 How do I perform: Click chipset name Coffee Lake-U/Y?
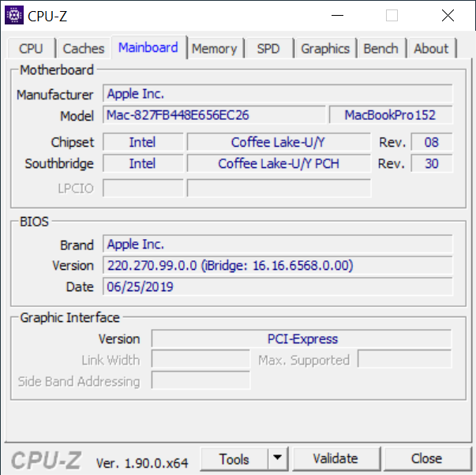pyautogui.click(x=279, y=142)
